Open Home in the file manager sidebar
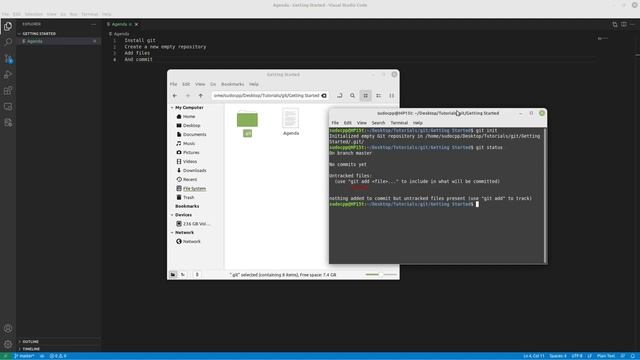This screenshot has width=640, height=360. (189, 116)
